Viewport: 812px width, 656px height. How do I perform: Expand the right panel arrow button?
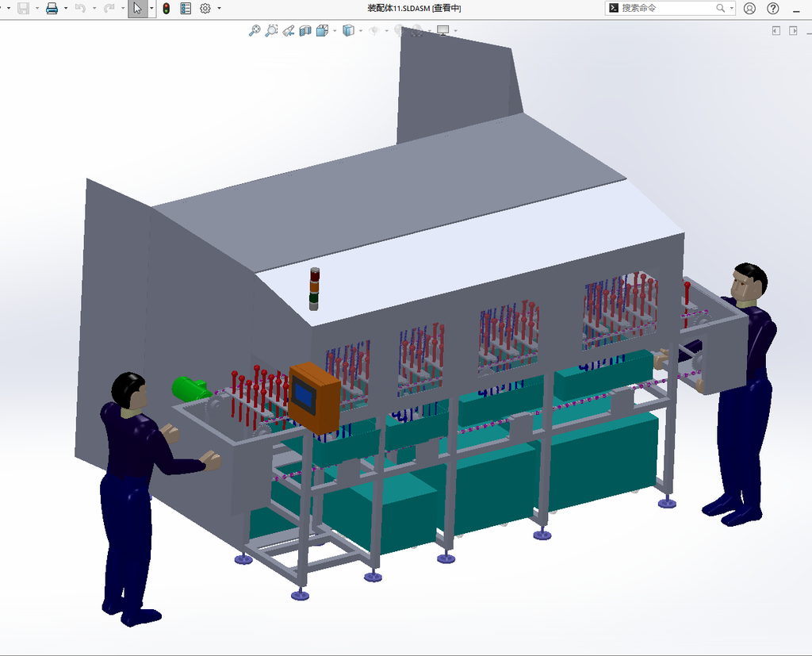(x=793, y=31)
